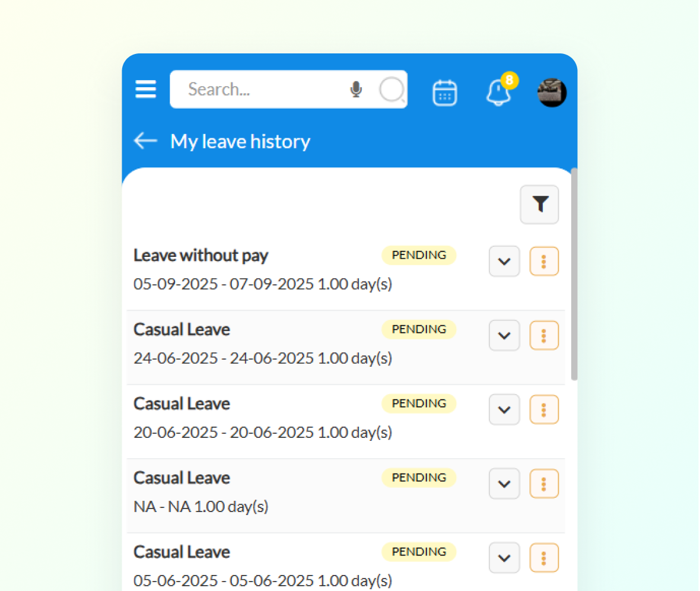Open the user profile avatar
700x591 pixels.
(x=552, y=93)
